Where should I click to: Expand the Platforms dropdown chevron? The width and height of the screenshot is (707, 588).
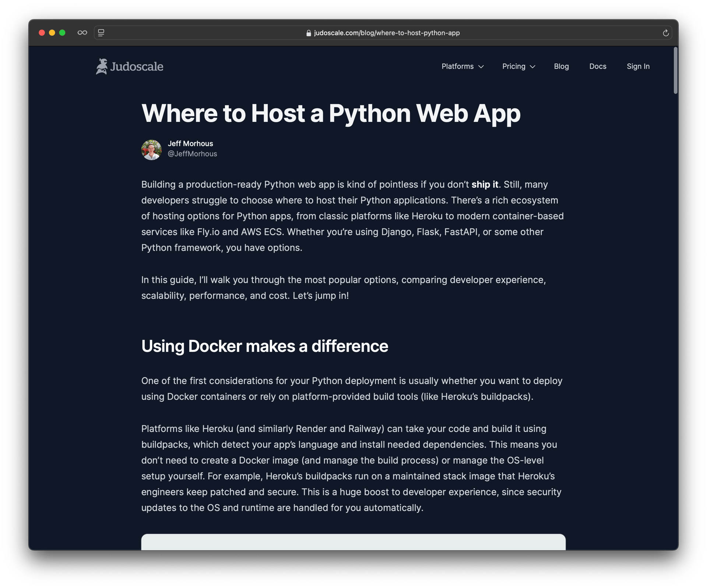481,67
